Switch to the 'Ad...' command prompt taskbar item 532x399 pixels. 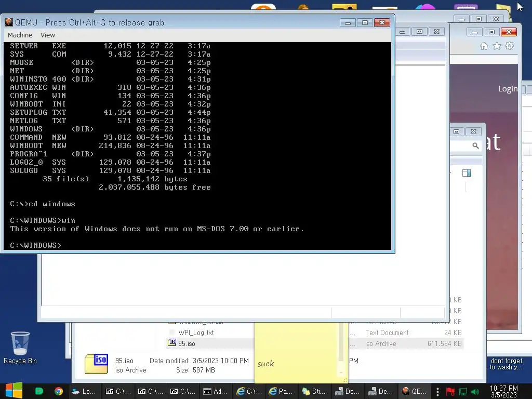click(x=216, y=391)
